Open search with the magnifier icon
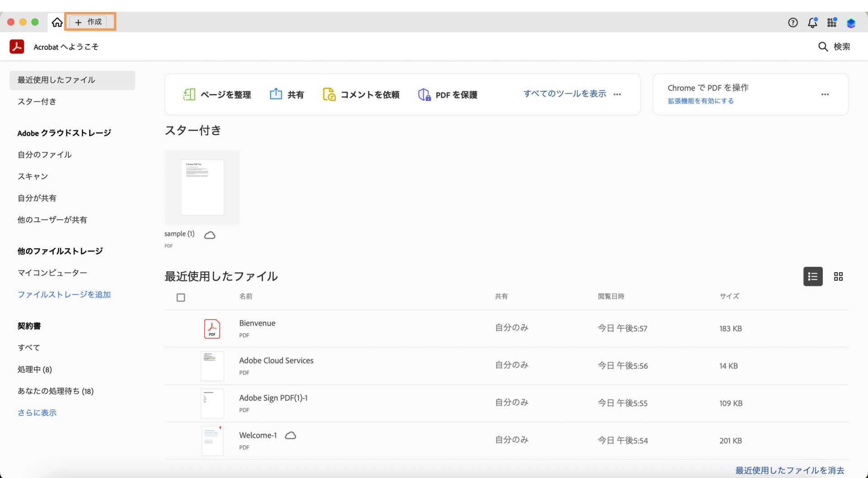The image size is (868, 478). (x=823, y=47)
